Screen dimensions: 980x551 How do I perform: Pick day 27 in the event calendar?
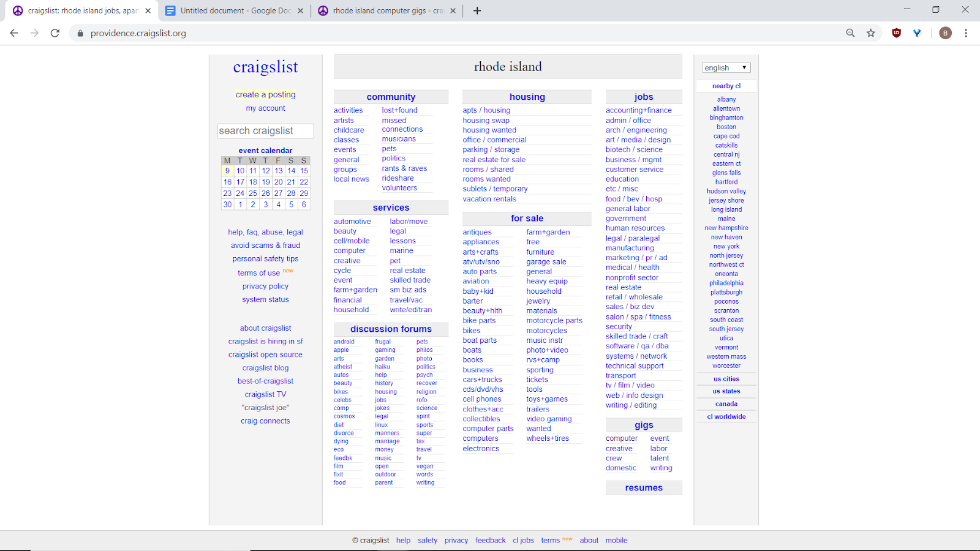tap(279, 193)
